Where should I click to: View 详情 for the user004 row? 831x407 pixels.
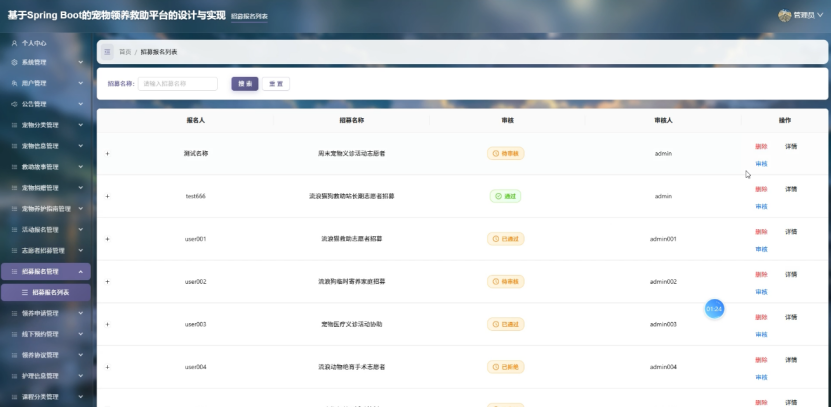pos(791,360)
